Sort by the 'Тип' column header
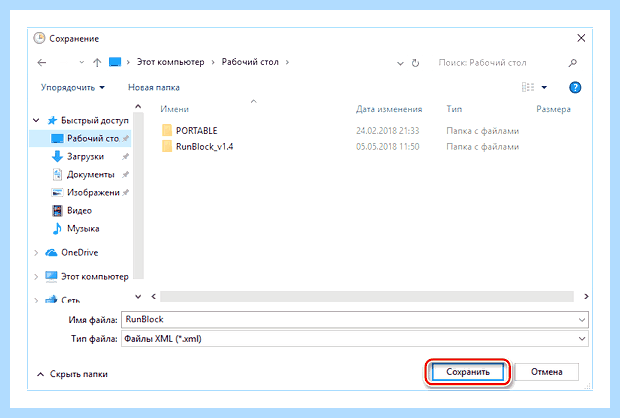 coord(454,109)
